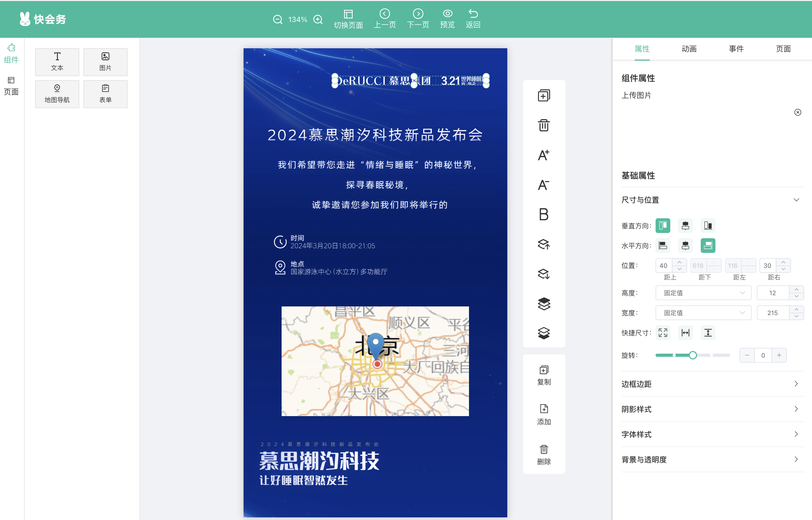This screenshot has width=812, height=520.
Task: Open the 高度 固定值 dropdown
Action: coord(703,293)
